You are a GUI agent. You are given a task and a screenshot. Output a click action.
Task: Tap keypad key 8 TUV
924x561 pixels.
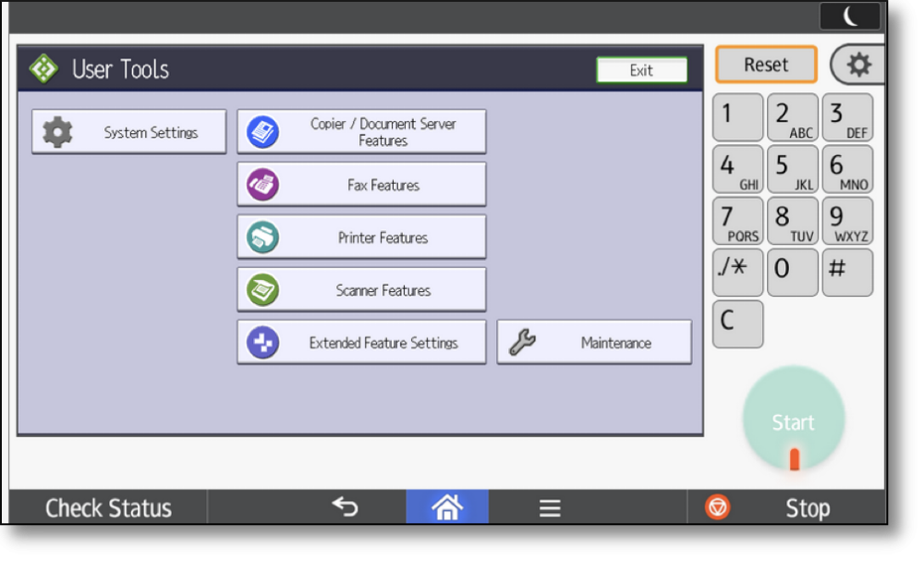pos(793,221)
